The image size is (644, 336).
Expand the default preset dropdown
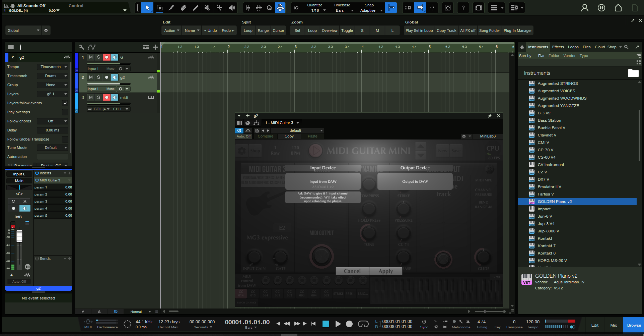321,130
